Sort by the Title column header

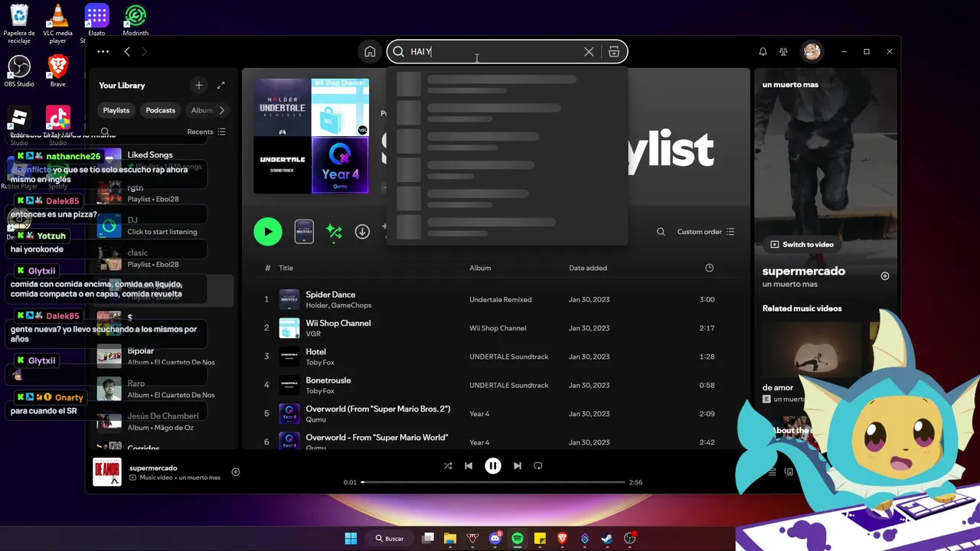(286, 268)
